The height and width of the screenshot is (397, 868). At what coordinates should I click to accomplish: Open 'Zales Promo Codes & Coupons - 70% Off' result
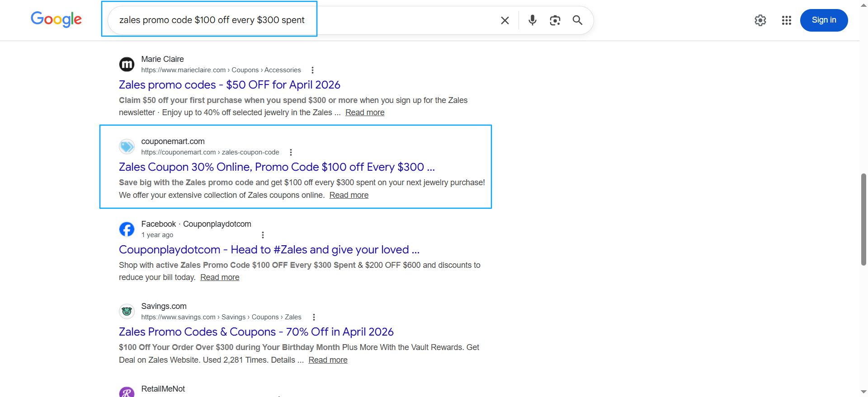pyautogui.click(x=256, y=332)
